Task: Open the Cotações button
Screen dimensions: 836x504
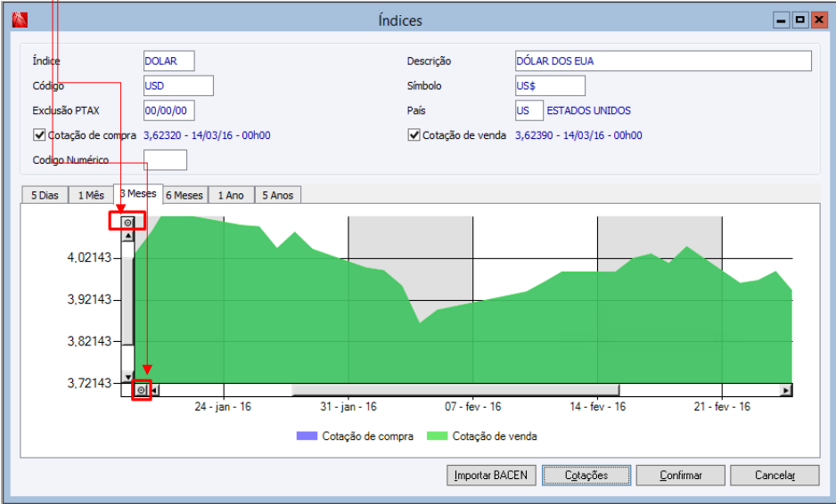Action: [x=586, y=476]
